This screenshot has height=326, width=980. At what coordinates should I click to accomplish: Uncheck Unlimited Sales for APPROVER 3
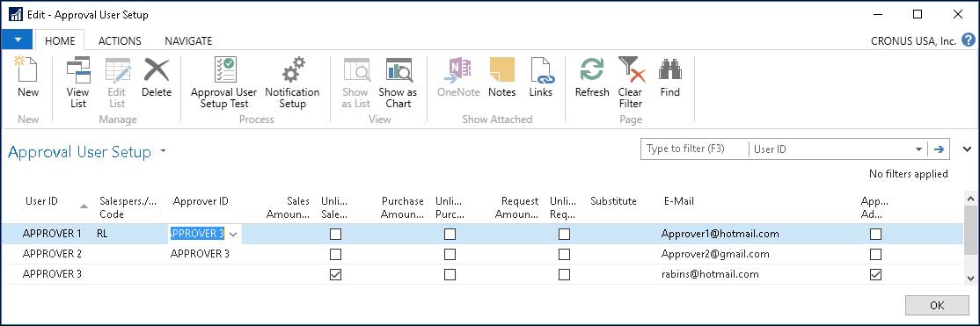coord(336,274)
